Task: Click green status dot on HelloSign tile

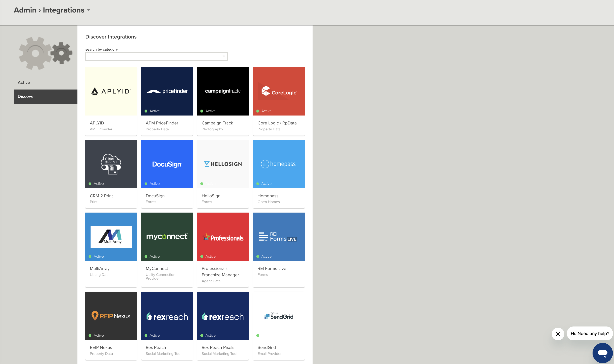Action: [x=202, y=184]
